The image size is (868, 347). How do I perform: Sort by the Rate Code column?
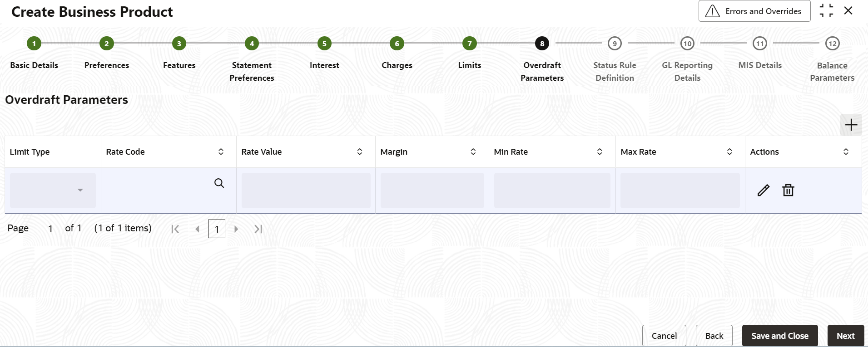click(x=221, y=152)
